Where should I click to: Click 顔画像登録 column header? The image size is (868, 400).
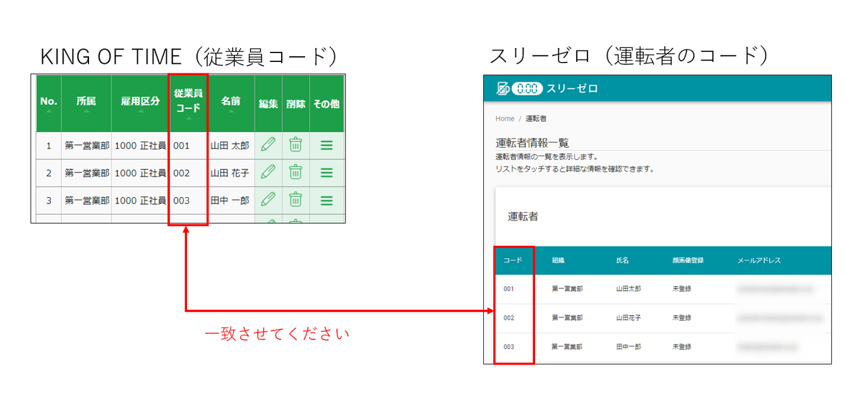tap(688, 260)
